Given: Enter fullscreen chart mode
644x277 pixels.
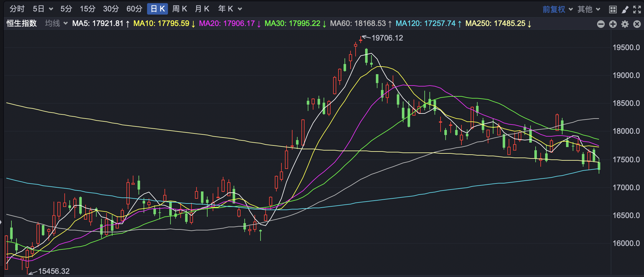Looking at the screenshot, I should tap(637, 10).
